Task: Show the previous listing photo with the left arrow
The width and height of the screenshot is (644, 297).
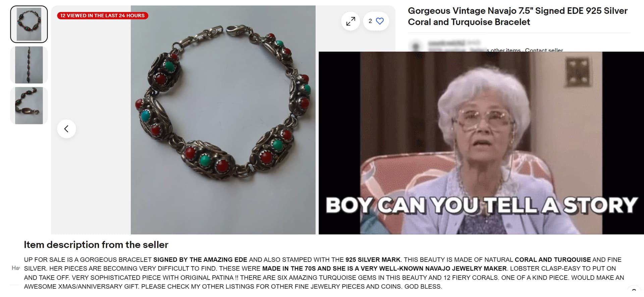Action: click(66, 129)
